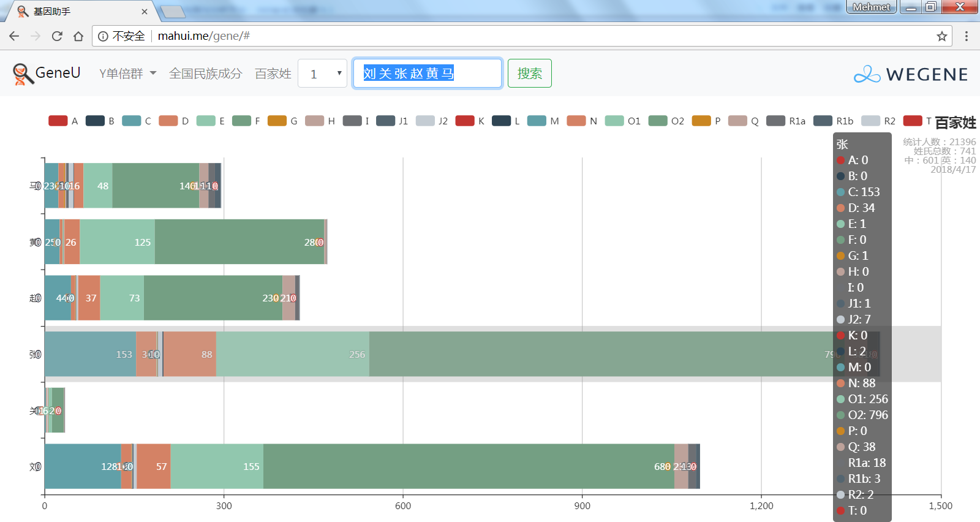This screenshot has height=522, width=980.
Task: Close the 基因助手 browser tab
Action: (145, 11)
